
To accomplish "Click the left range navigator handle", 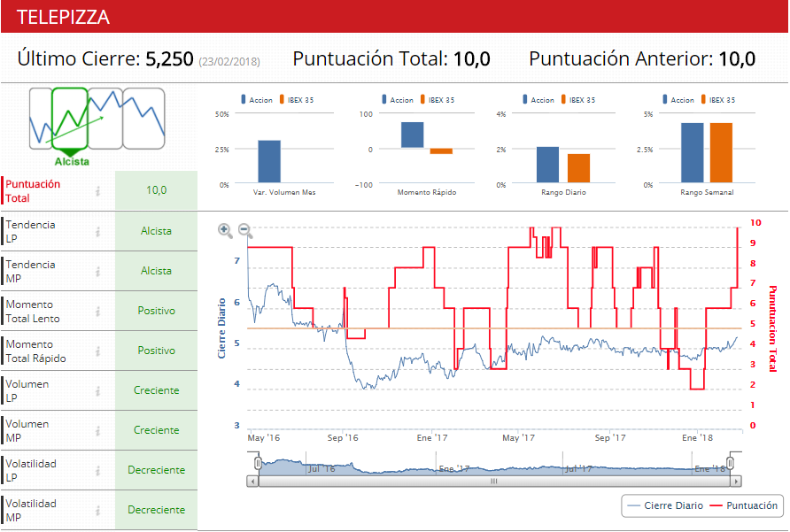I will pyautogui.click(x=258, y=463).
